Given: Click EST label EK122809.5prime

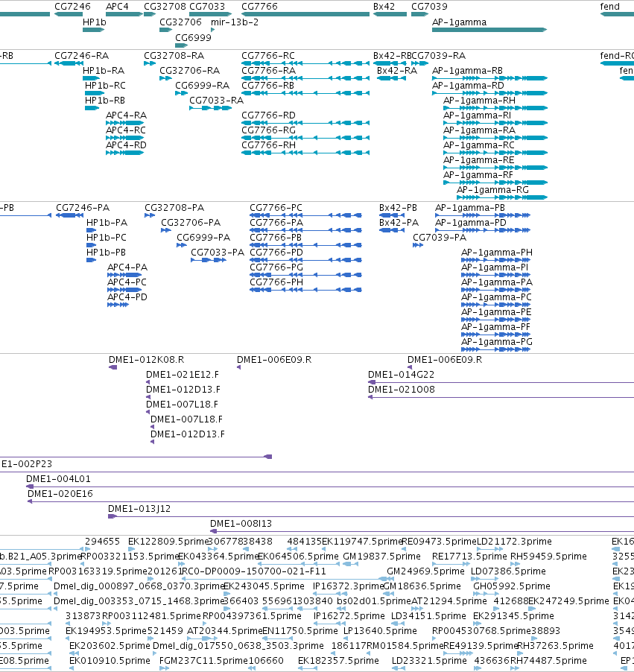Looking at the screenshot, I should click(168, 542).
